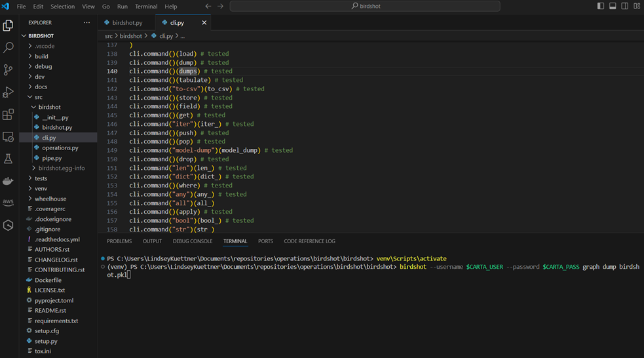The width and height of the screenshot is (644, 358).
Task: Open the Source Control view
Action: (9, 70)
